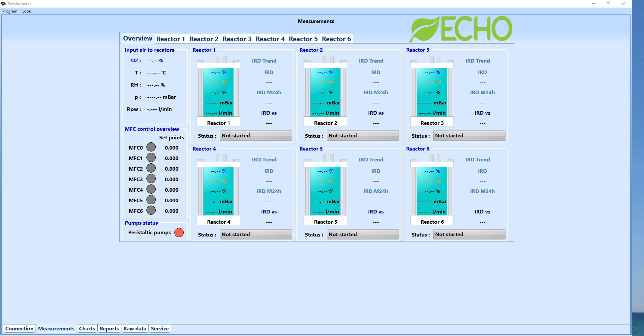Switch to the Charts tab

87,328
